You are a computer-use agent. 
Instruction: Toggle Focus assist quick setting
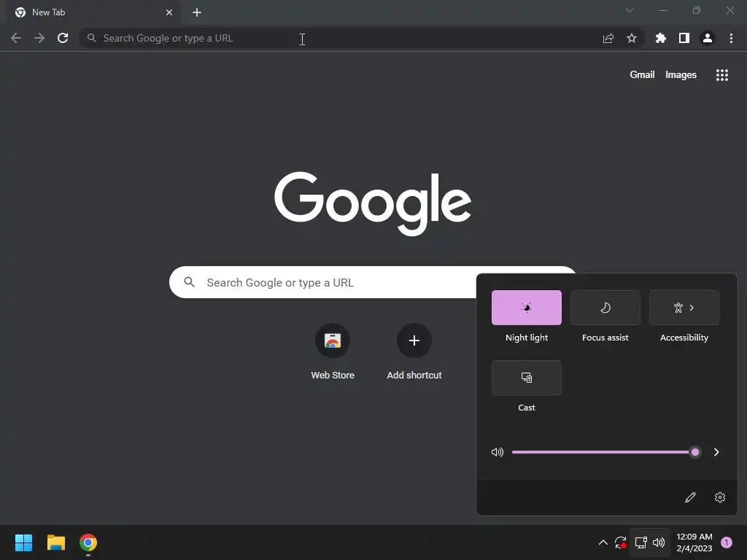(x=605, y=308)
